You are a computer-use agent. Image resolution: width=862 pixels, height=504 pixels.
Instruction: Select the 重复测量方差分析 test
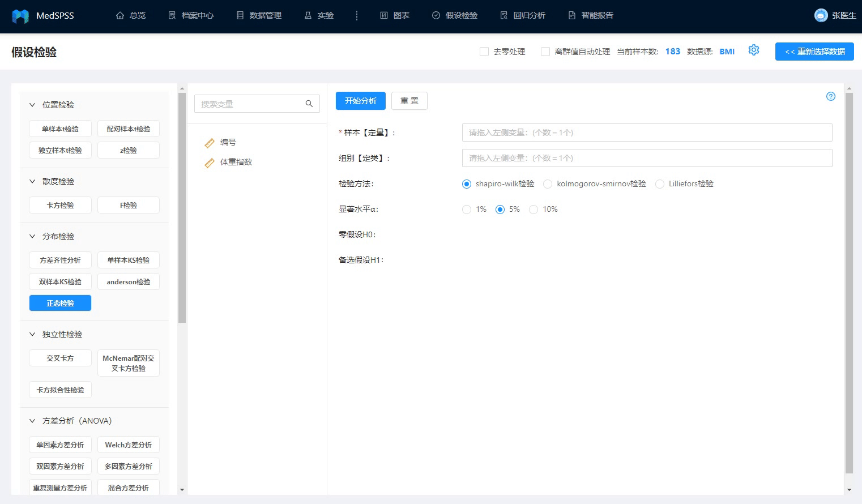pos(60,488)
